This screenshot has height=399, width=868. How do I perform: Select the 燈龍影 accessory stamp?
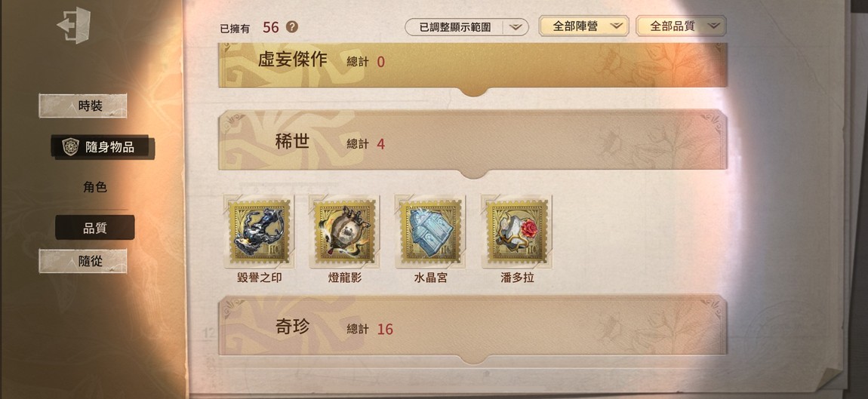[345, 232]
